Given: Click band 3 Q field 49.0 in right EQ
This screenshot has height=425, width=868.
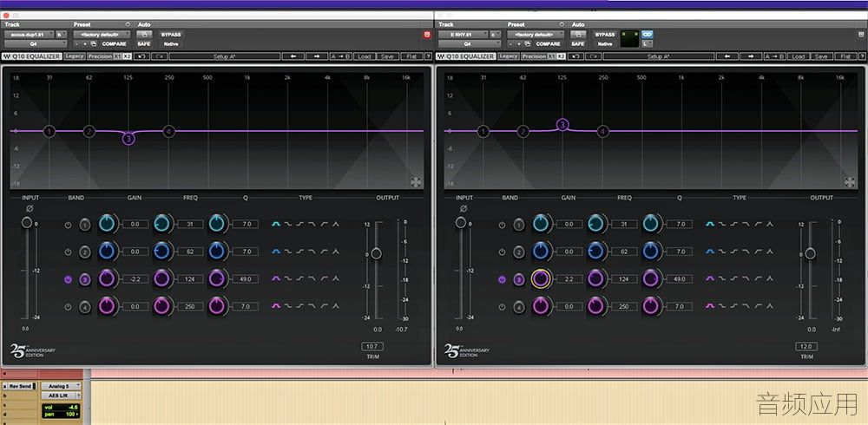Looking at the screenshot, I should (680, 279).
